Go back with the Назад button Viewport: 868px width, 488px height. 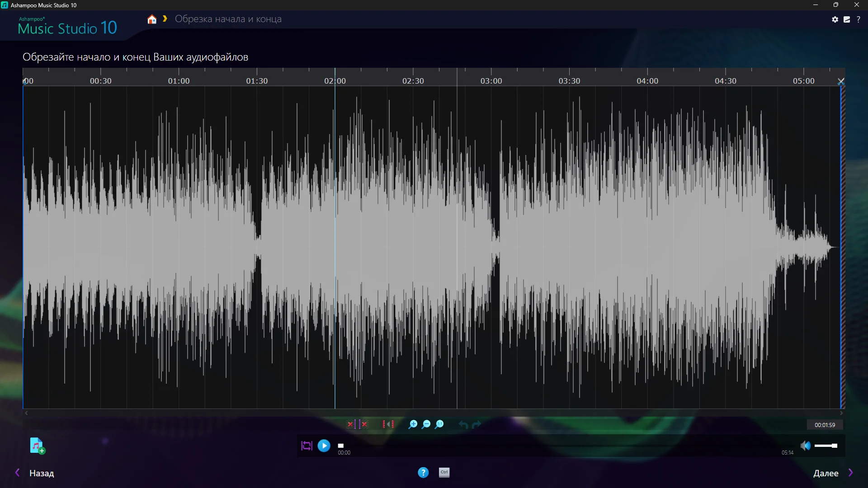coord(41,473)
